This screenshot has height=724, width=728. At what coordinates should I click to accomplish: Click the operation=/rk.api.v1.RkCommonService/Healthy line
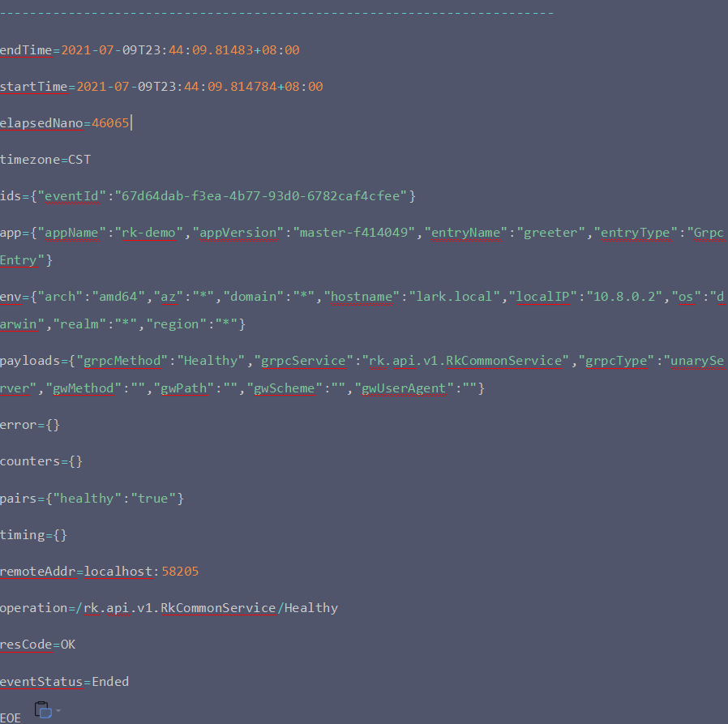pos(169,608)
